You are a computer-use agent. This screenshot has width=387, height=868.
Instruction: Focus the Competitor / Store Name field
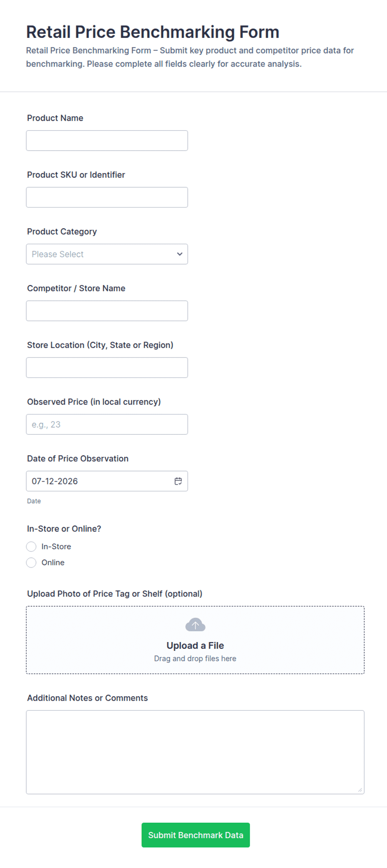107,311
